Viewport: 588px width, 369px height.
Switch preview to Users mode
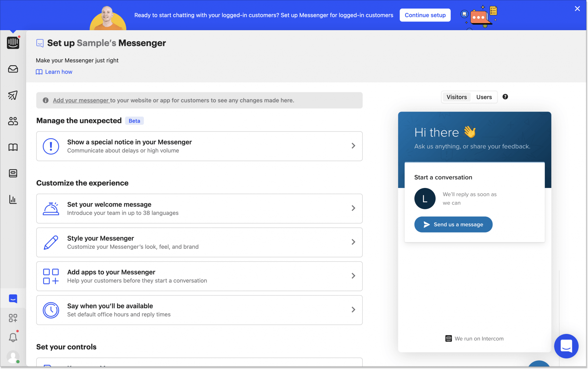(x=483, y=97)
